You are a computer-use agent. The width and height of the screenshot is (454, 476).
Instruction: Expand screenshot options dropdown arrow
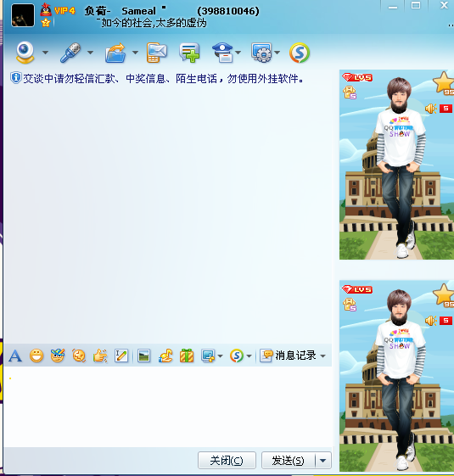(220, 356)
